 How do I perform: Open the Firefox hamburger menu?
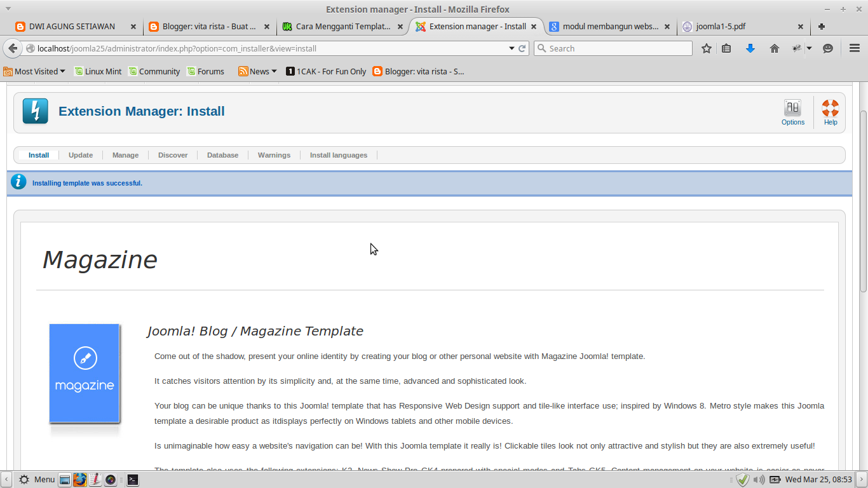pos(855,48)
